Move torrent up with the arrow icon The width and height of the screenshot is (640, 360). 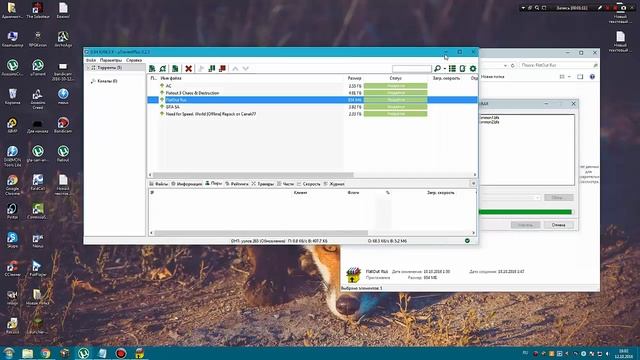[x=235, y=69]
